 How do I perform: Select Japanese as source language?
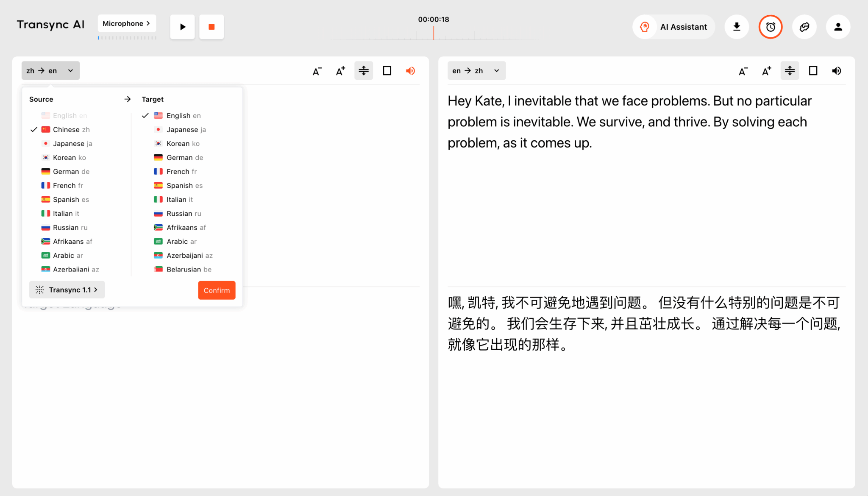pos(72,143)
